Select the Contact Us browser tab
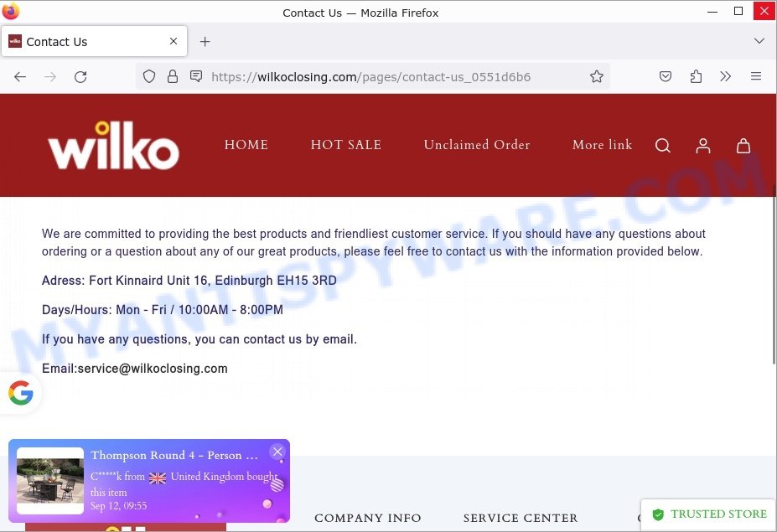The width and height of the screenshot is (777, 532). [94, 42]
